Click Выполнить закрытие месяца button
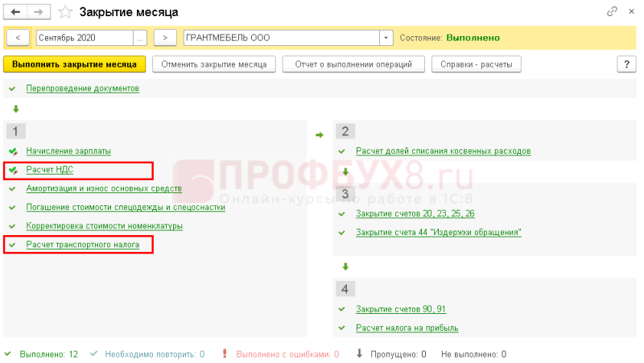This screenshot has height=363, width=644. pos(74,64)
